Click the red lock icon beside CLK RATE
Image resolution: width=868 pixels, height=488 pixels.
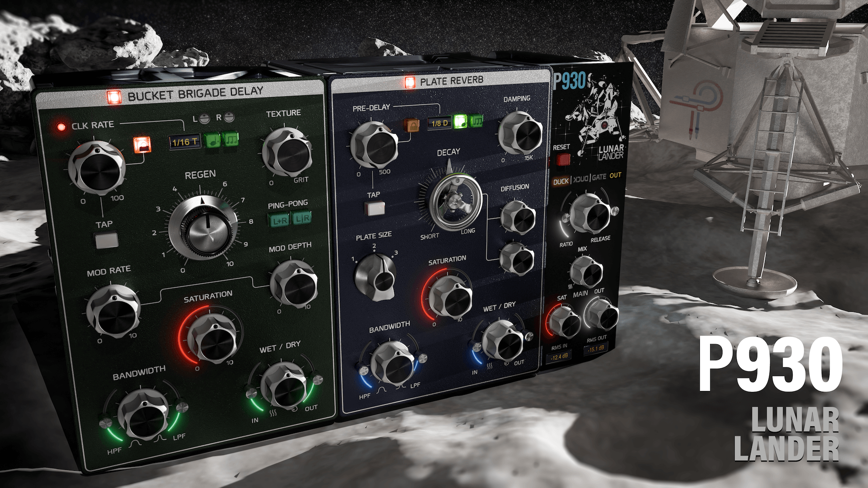pos(142,145)
